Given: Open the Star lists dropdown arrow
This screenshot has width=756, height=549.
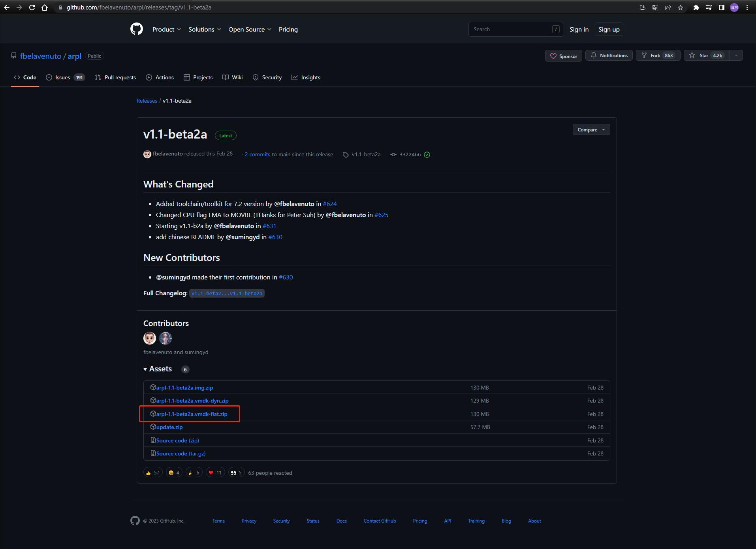Looking at the screenshot, I should point(736,56).
